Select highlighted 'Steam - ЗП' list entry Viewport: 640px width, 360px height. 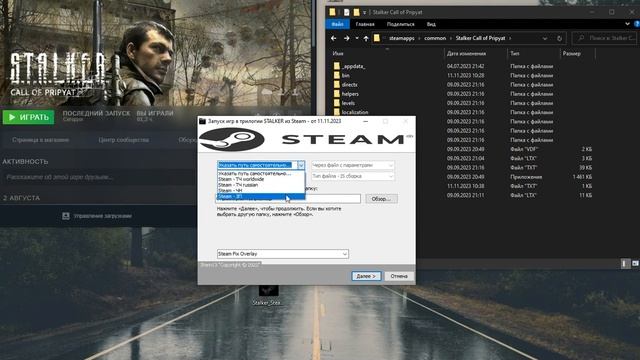click(260, 196)
